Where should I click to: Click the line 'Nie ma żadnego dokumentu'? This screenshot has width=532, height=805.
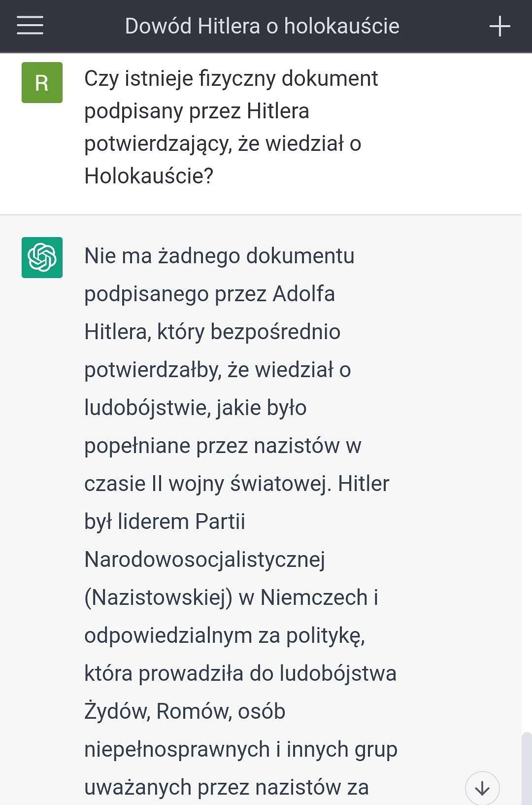[x=219, y=256]
